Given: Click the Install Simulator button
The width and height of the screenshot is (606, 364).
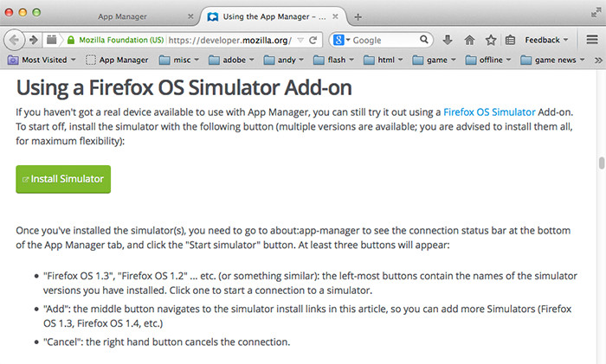Looking at the screenshot, I should pos(63,179).
